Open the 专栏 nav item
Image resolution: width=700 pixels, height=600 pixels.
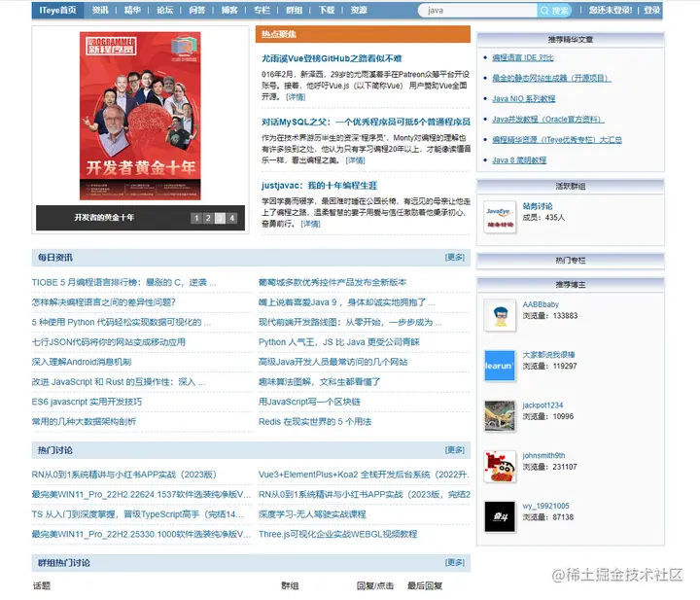point(262,10)
